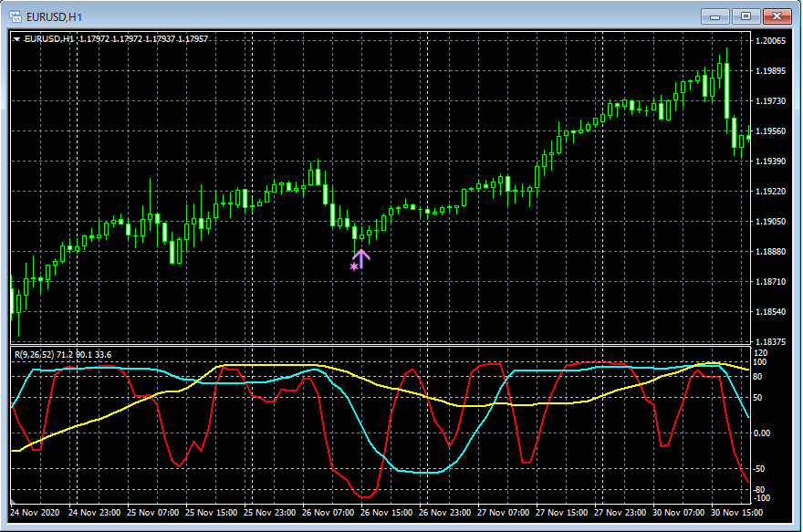Maximize the EURUSD,H1 chart window
The width and height of the screenshot is (803, 532).
pos(746,16)
